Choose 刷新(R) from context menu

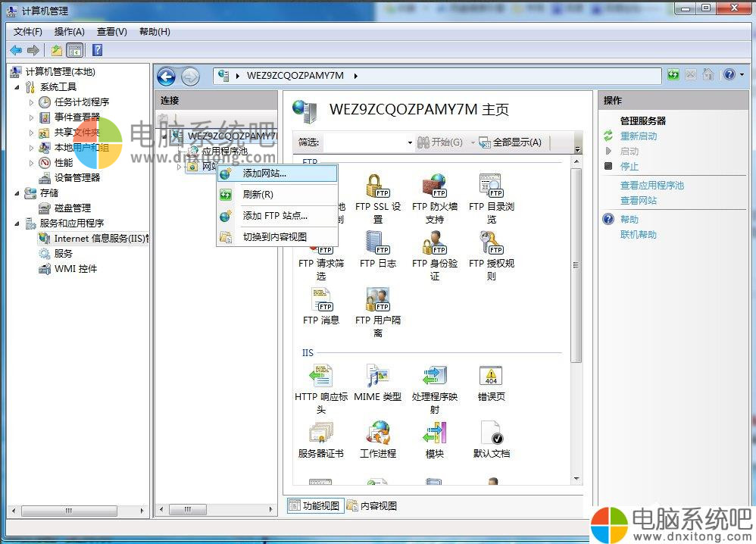[x=277, y=195]
